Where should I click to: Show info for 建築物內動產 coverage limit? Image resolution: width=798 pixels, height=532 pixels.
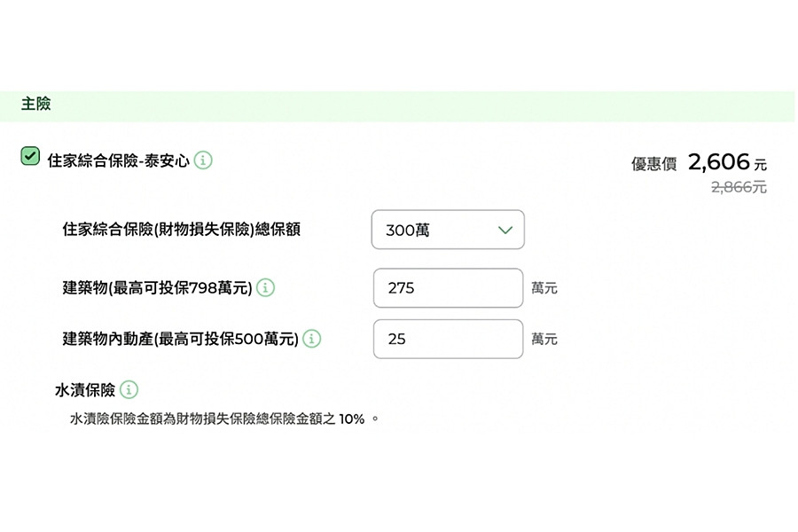coord(311,339)
